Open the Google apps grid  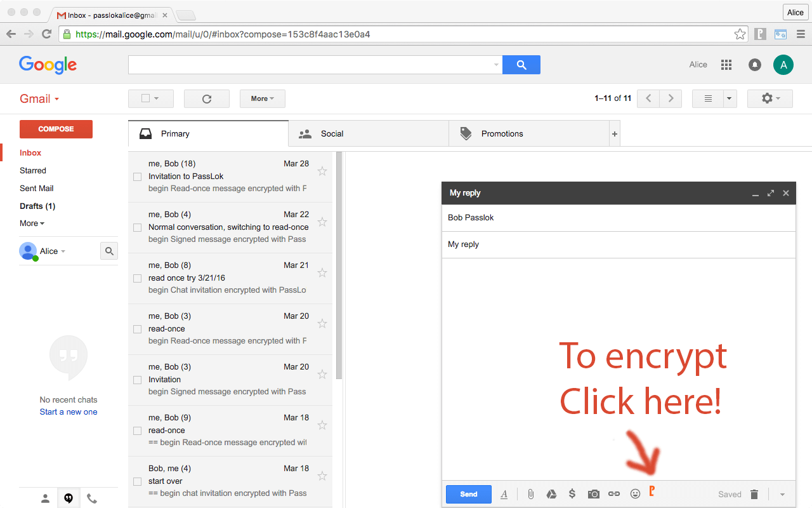click(726, 65)
